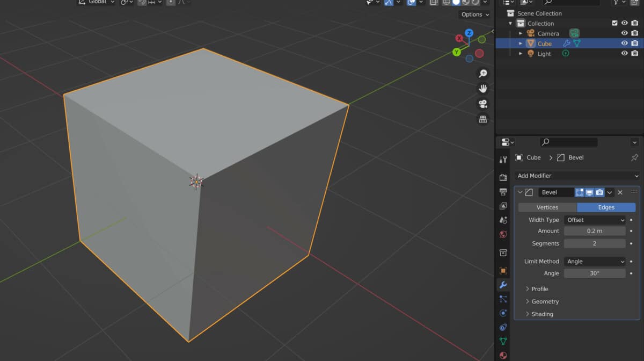Image resolution: width=644 pixels, height=361 pixels.
Task: Click the Bevel Amount value field
Action: [x=595, y=232]
